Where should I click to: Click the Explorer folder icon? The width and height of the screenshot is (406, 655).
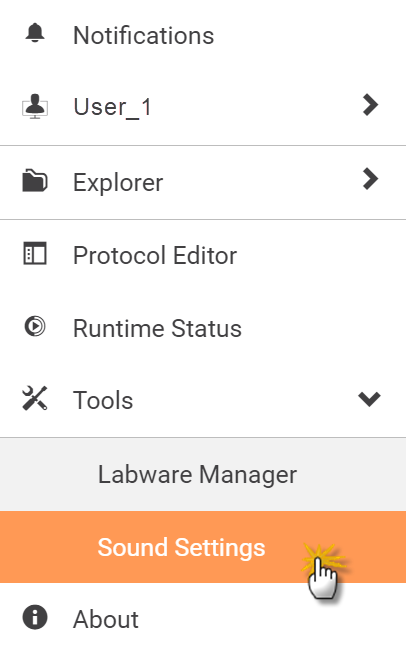click(35, 181)
